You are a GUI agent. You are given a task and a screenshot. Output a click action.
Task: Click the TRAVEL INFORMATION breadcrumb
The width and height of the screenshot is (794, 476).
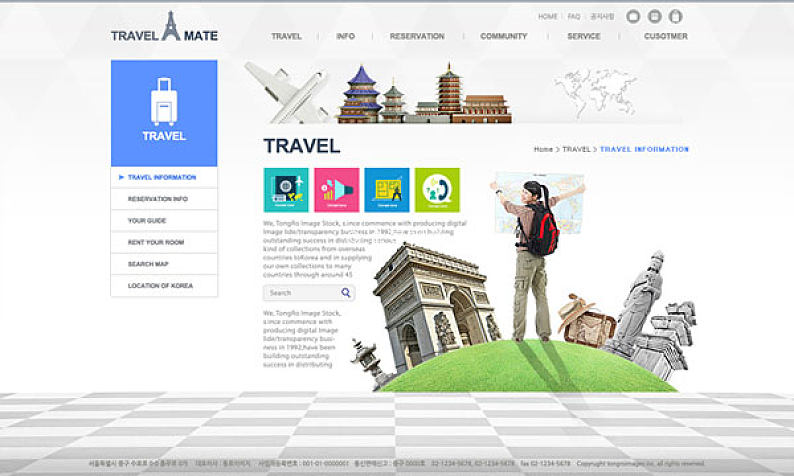tap(644, 149)
